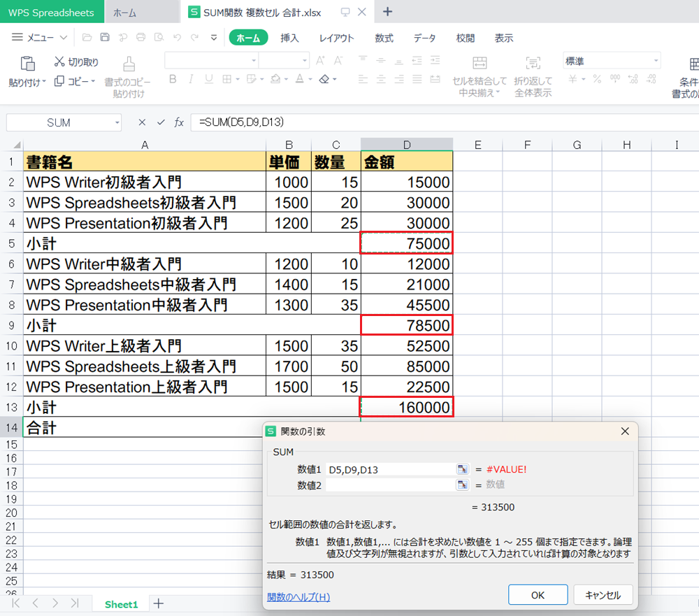Click the eraser clear-format icon
Image resolution: width=699 pixels, height=616 pixels.
coord(324,79)
